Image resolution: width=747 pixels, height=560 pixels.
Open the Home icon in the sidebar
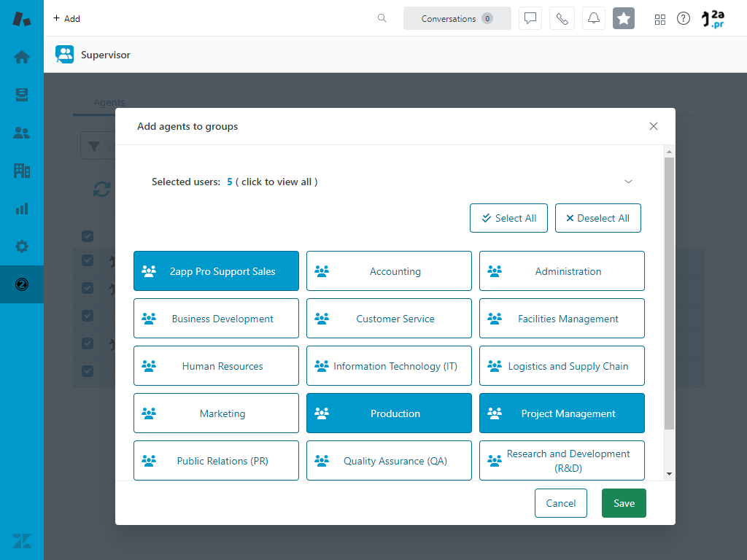22,56
